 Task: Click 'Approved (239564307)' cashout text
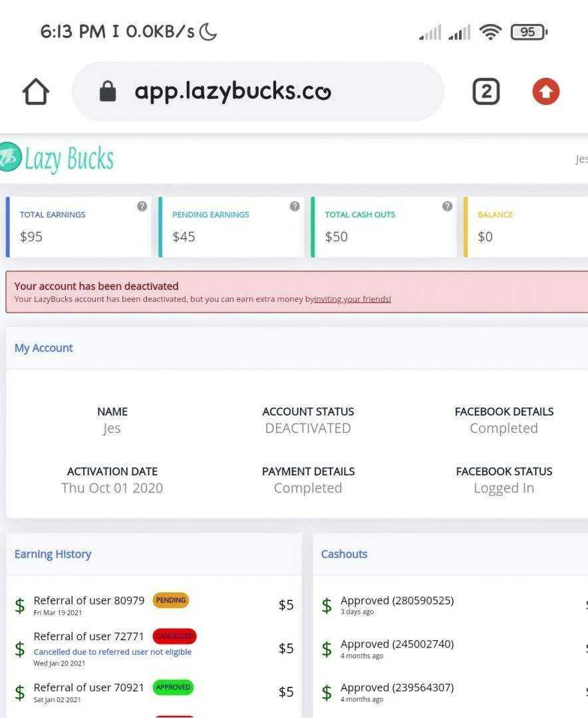tap(397, 687)
